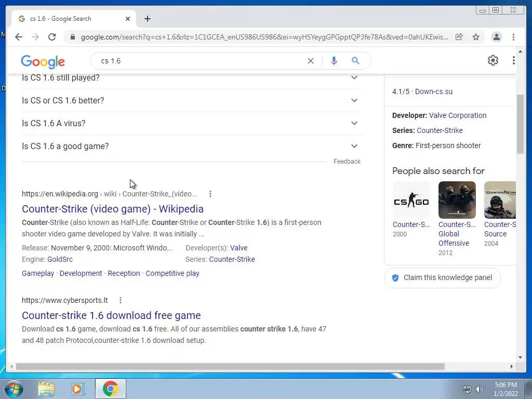Open Counter-Strike Global Offensive thumbnail

click(x=457, y=200)
